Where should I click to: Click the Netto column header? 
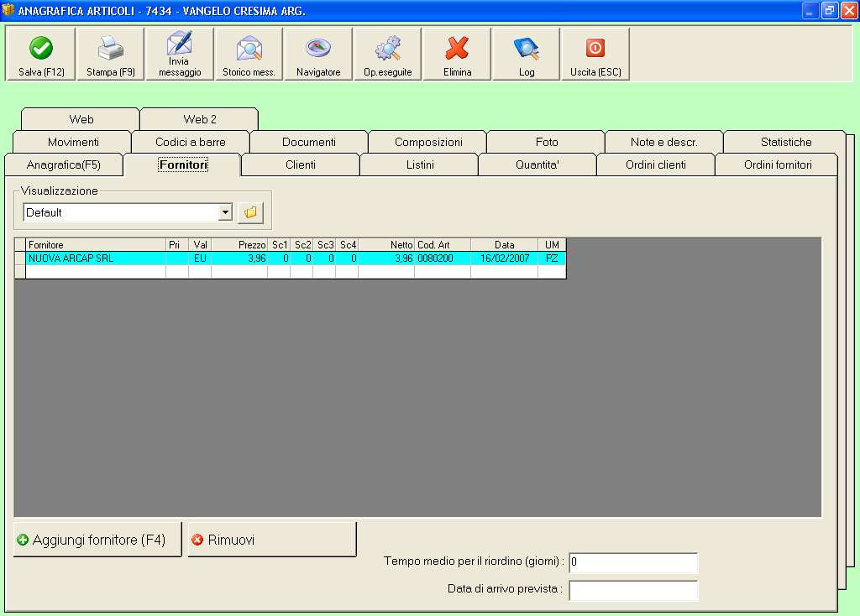tap(386, 244)
